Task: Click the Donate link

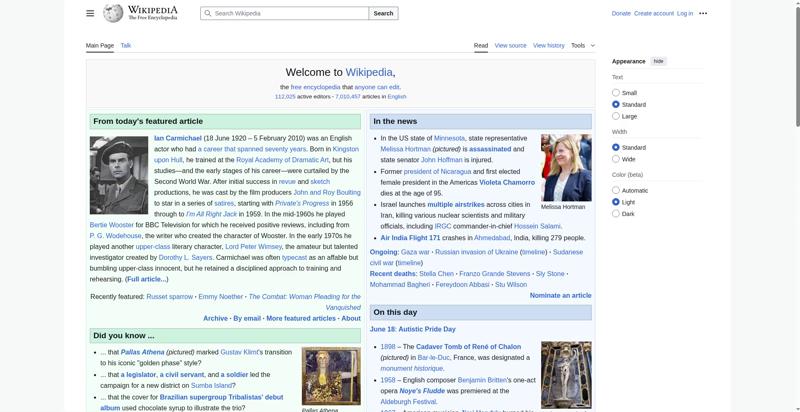Action: pos(621,13)
